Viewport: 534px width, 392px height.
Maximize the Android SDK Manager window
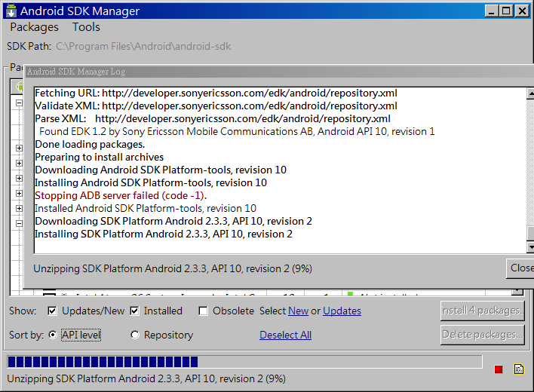coord(506,11)
